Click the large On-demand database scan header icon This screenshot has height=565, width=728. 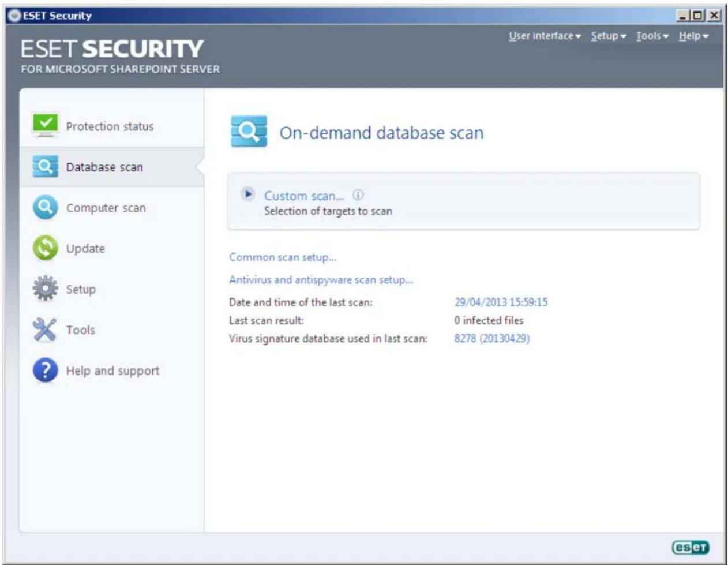[x=249, y=132]
